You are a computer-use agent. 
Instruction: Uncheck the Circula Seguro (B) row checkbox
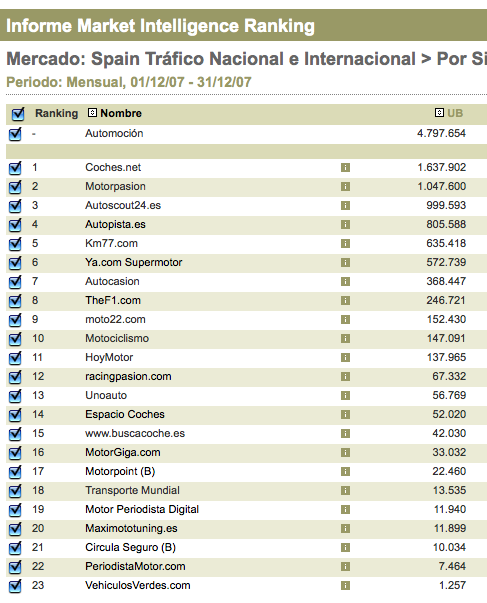pyautogui.click(x=15, y=548)
